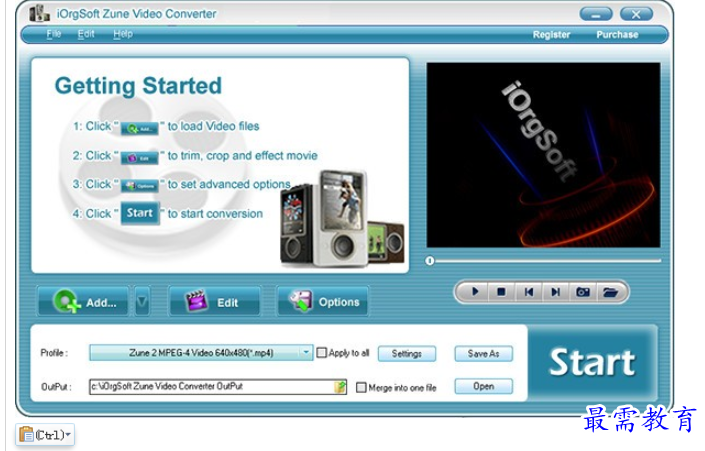Click the Zune players image

pyautogui.click(x=342, y=219)
